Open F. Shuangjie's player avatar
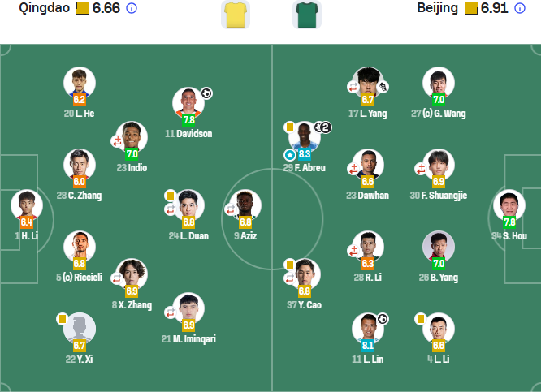 [x=439, y=165]
